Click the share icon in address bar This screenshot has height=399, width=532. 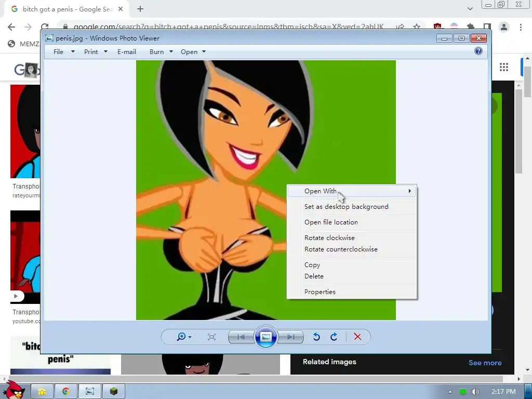401,26
